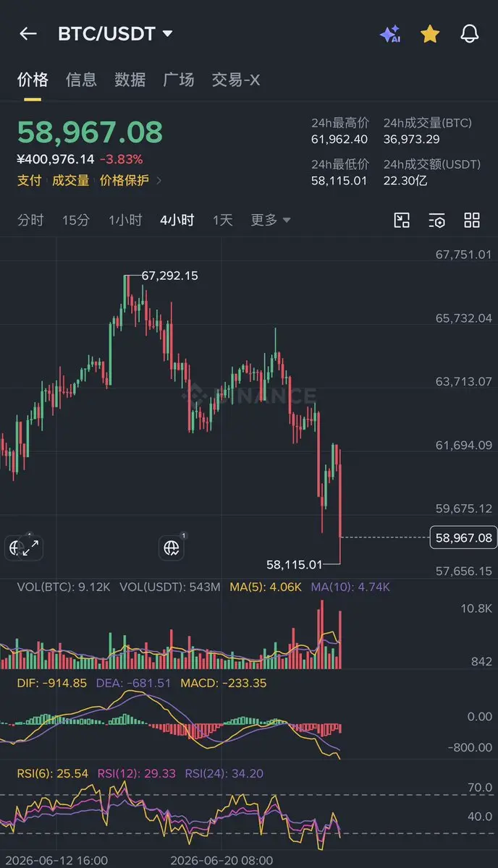This screenshot has height=868, width=498.
Task: Tap the back arrow icon
Action: 28,33
